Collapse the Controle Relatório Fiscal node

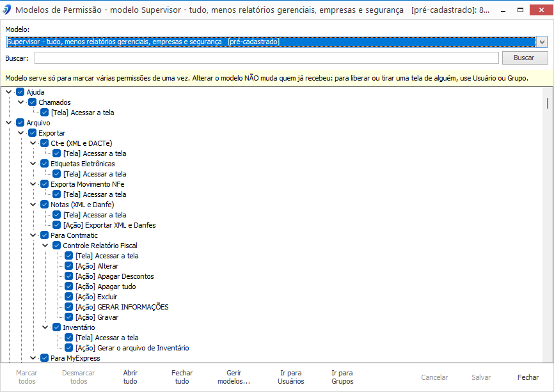coord(45,246)
